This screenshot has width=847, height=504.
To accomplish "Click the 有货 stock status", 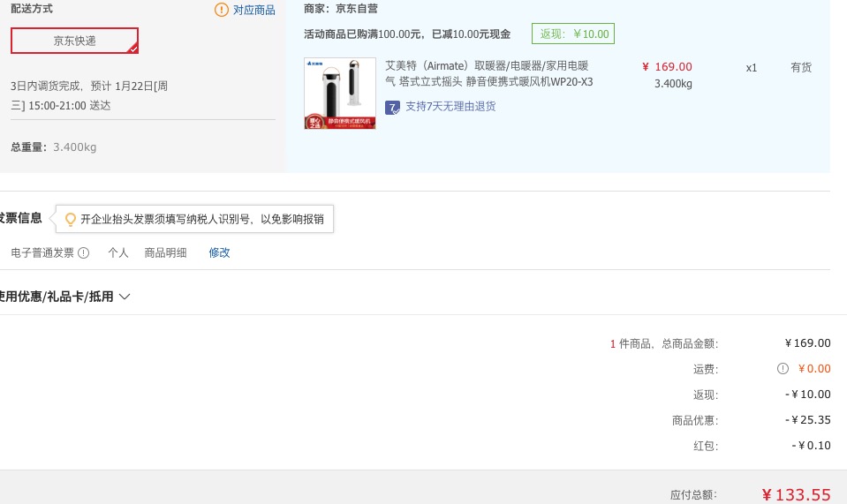I will pyautogui.click(x=801, y=67).
